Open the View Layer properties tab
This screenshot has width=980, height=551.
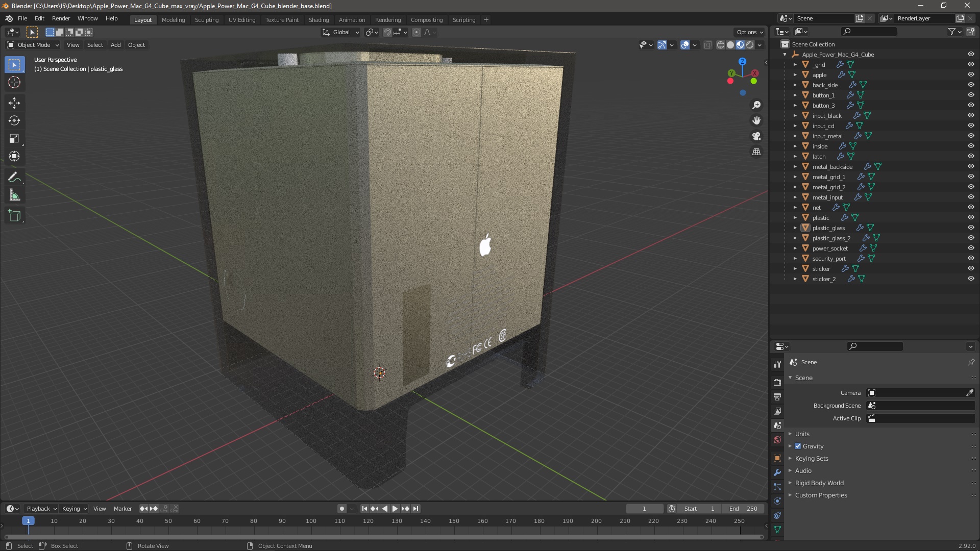tap(777, 411)
